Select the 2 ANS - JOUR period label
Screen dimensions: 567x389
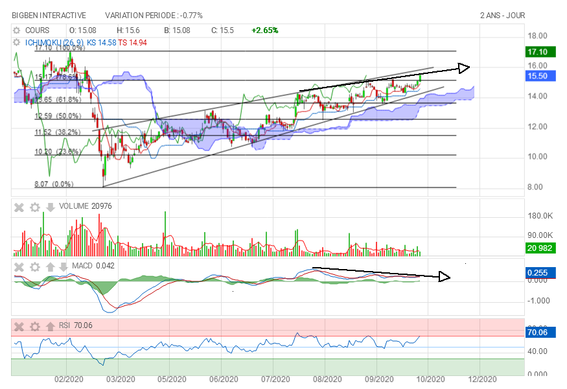(x=502, y=16)
